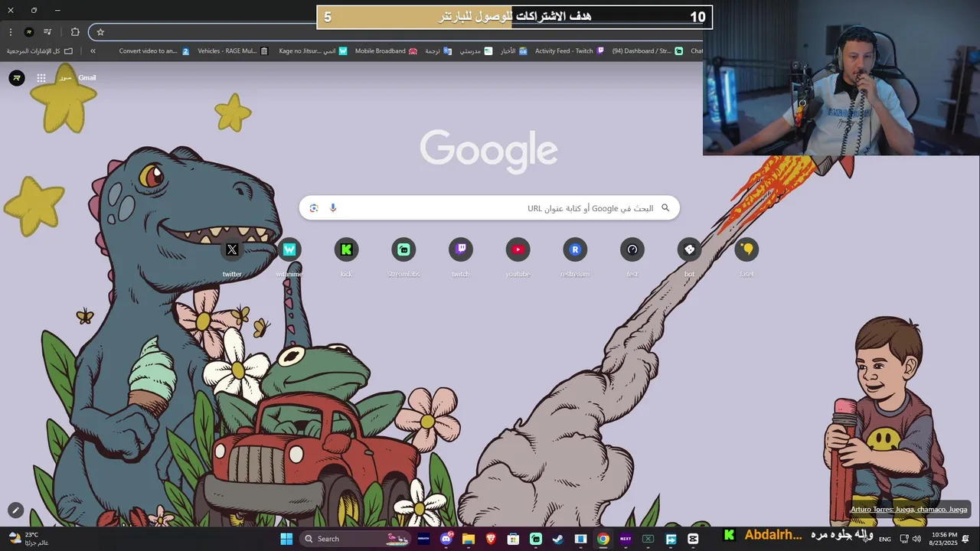Viewport: 980px width, 551px height.
Task: Open the Streamlabs shortcut tile
Action: 403,258
